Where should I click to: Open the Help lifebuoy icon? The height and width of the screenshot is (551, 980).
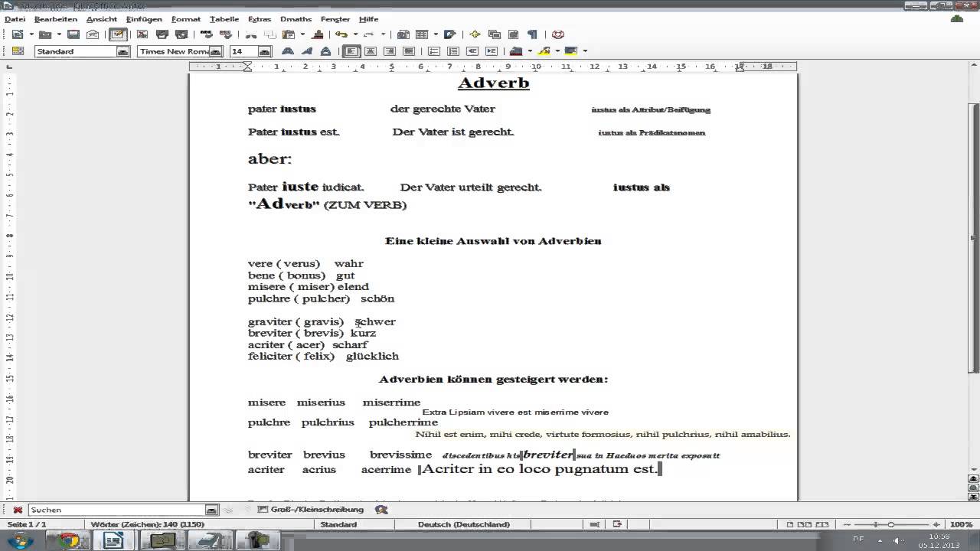coord(557,34)
